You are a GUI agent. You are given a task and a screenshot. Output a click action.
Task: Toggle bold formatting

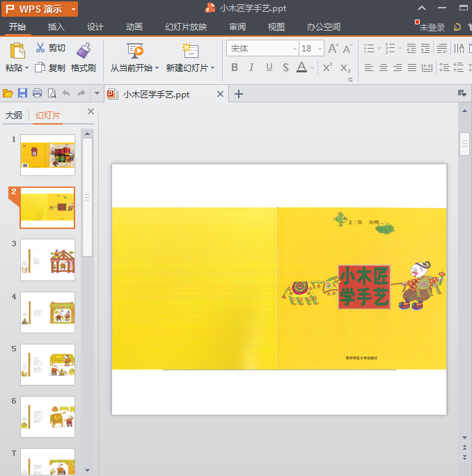[235, 68]
